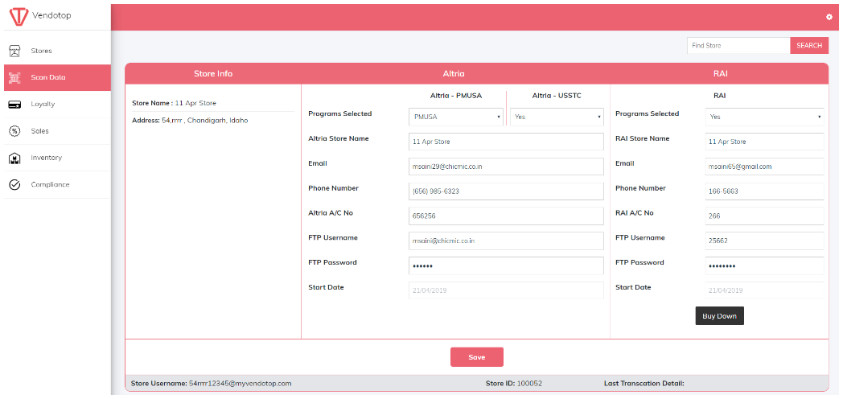The height and width of the screenshot is (399, 843).
Task: Click the Altria A/C No field
Action: (506, 216)
